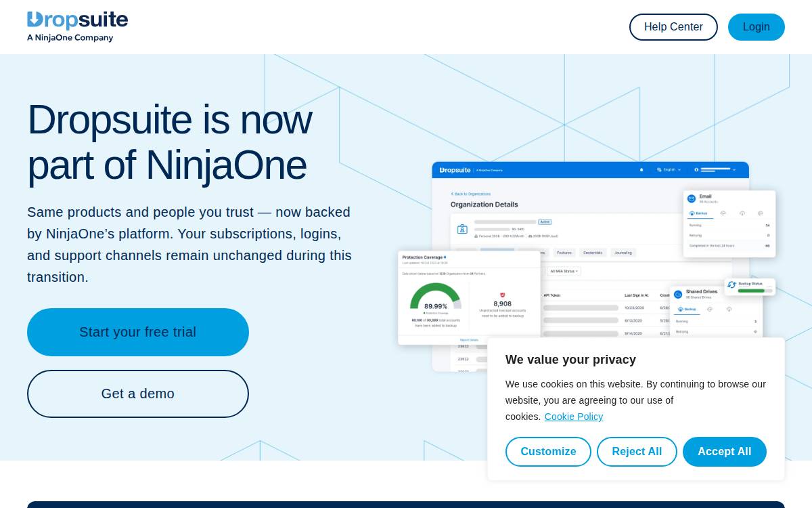
Task: Select the Credentials tab in the dashboard preview
Action: [593, 253]
